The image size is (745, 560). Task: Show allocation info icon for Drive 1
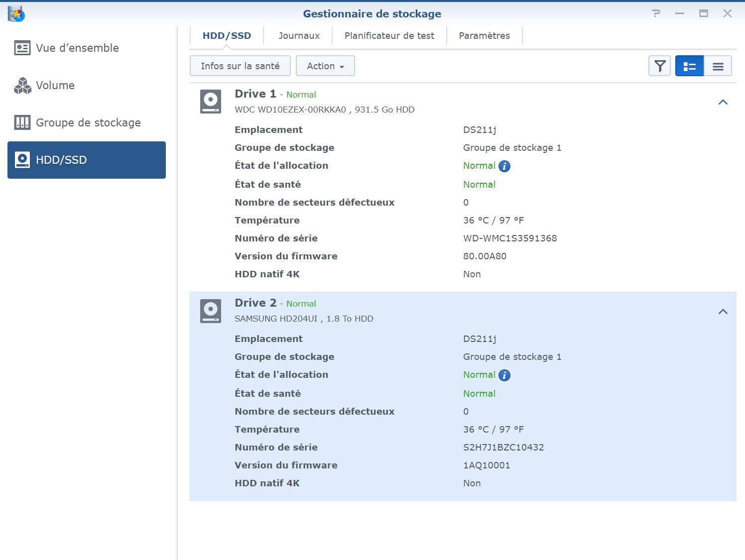pyautogui.click(x=504, y=166)
